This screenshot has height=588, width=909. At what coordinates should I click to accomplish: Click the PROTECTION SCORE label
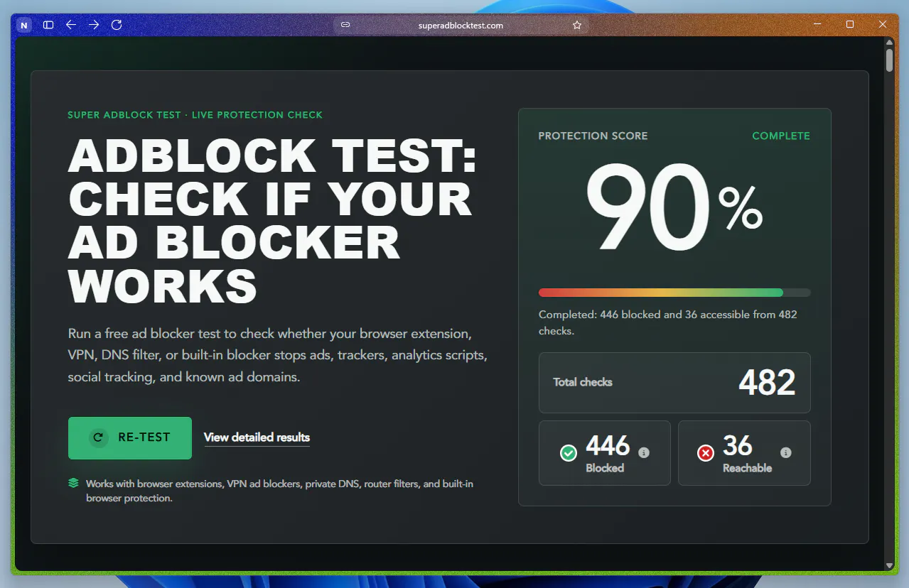[593, 136]
